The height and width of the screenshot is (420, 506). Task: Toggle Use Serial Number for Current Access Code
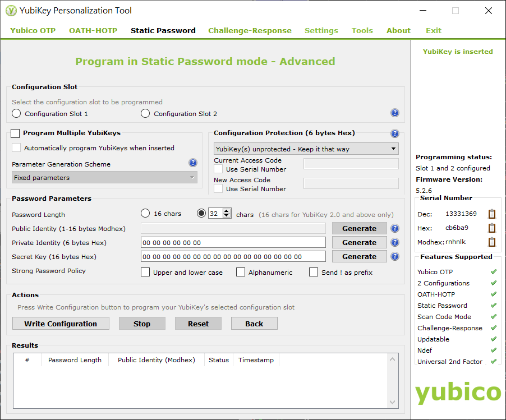coord(218,169)
